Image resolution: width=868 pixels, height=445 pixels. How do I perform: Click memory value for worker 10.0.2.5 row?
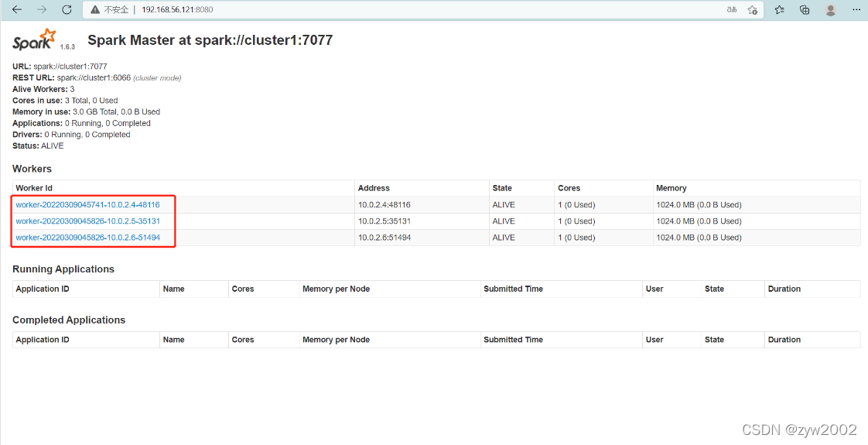click(699, 221)
